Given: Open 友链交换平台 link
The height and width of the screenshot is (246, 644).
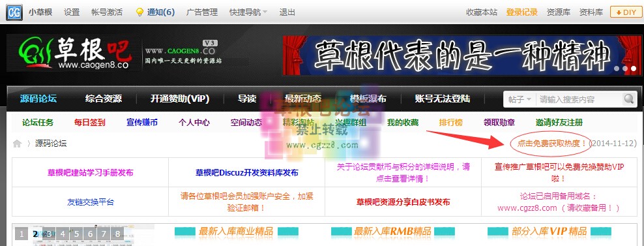Looking at the screenshot, I should [91, 202].
